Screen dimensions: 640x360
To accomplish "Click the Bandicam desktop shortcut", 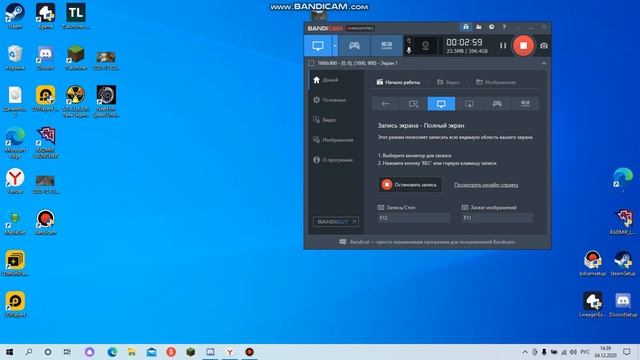I will (x=45, y=222).
